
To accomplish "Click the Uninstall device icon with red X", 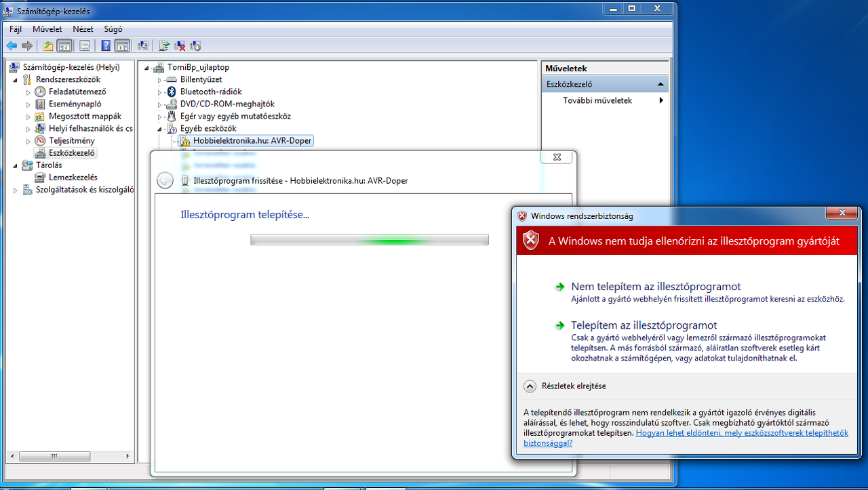I will click(180, 46).
